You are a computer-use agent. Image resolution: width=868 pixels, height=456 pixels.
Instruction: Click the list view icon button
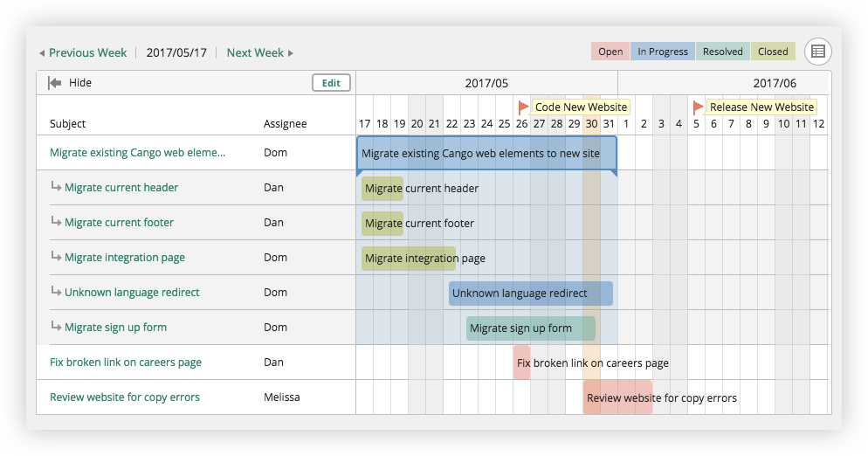pos(817,52)
